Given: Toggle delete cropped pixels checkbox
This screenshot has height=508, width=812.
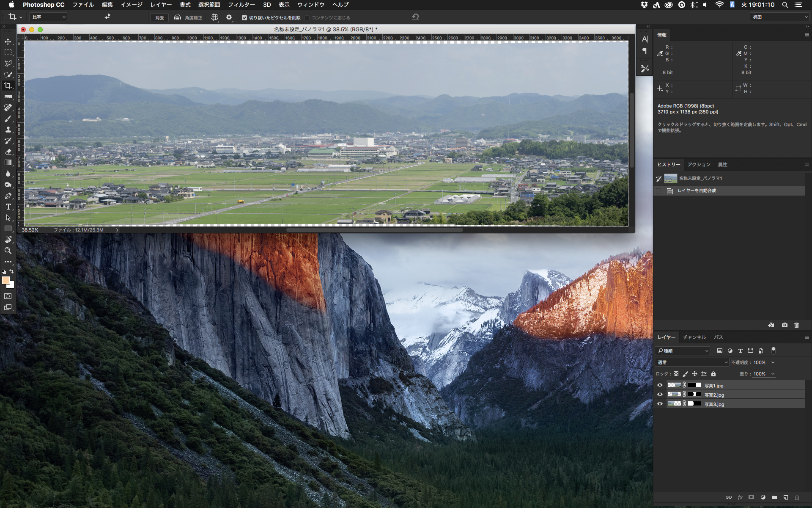Looking at the screenshot, I should (244, 18).
